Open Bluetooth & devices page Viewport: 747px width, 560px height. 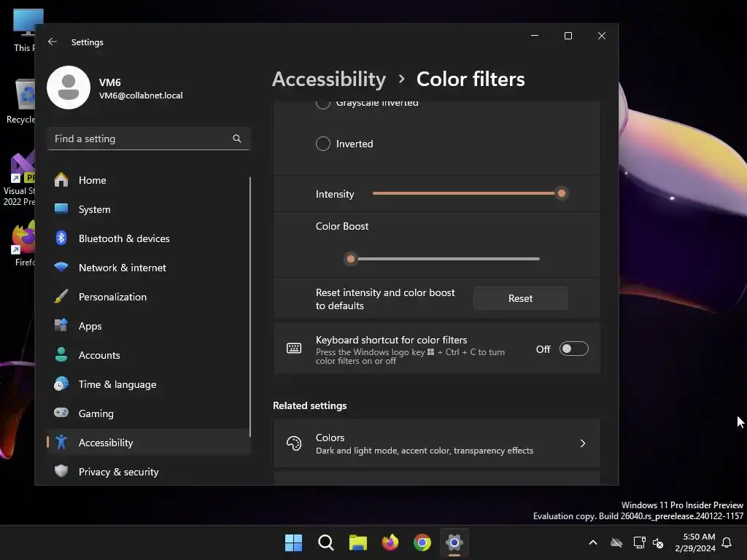pyautogui.click(x=148, y=238)
